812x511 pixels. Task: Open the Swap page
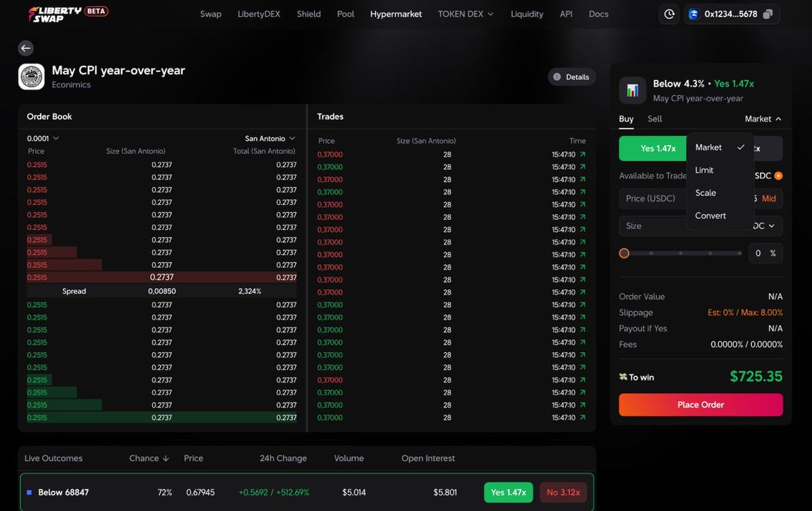tap(210, 14)
